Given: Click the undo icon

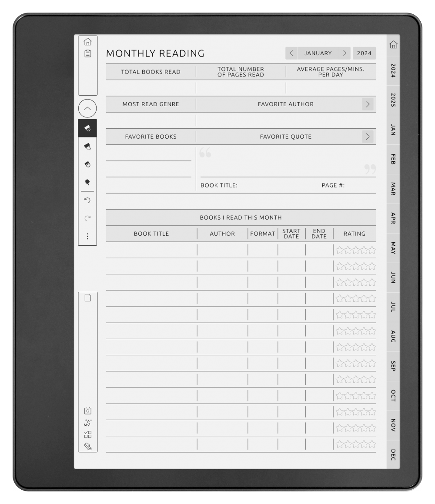Looking at the screenshot, I should [87, 200].
